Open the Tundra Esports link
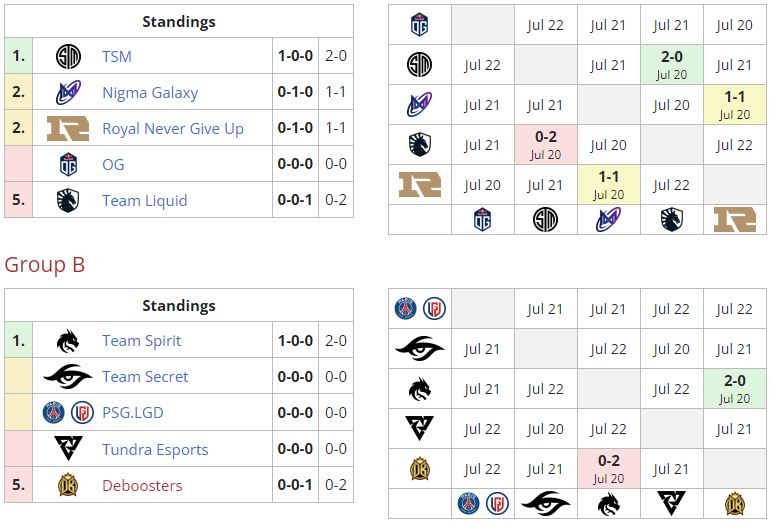This screenshot has height=525, width=771. [155, 449]
